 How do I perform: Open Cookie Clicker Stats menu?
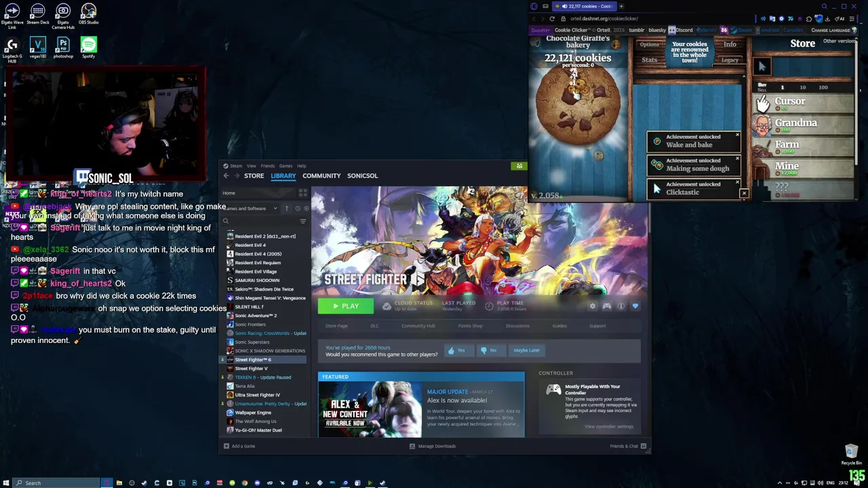(x=649, y=60)
